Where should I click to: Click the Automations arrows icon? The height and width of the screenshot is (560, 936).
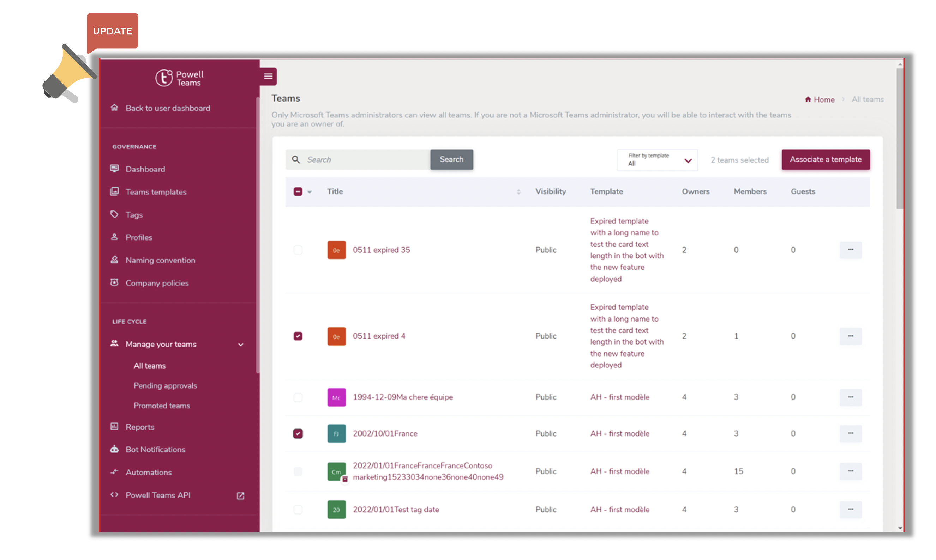tap(114, 472)
